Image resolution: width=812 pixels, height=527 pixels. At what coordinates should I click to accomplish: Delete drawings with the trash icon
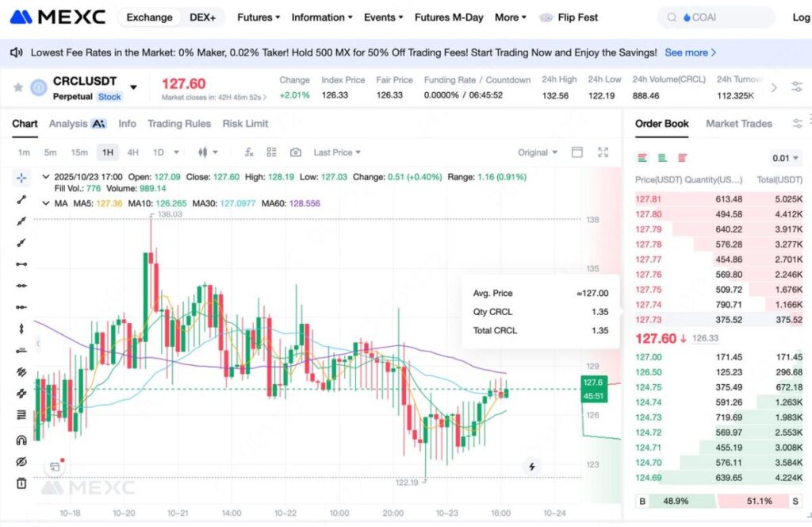click(x=21, y=483)
